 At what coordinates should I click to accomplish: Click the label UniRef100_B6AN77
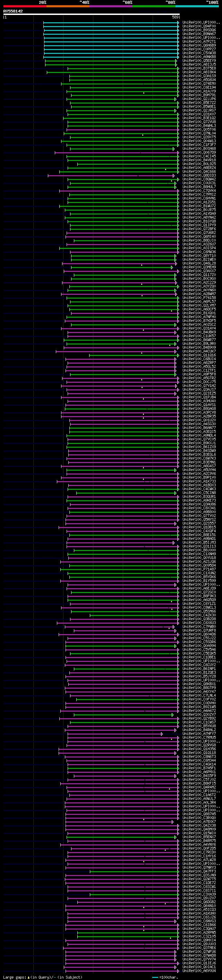(199, 428)
